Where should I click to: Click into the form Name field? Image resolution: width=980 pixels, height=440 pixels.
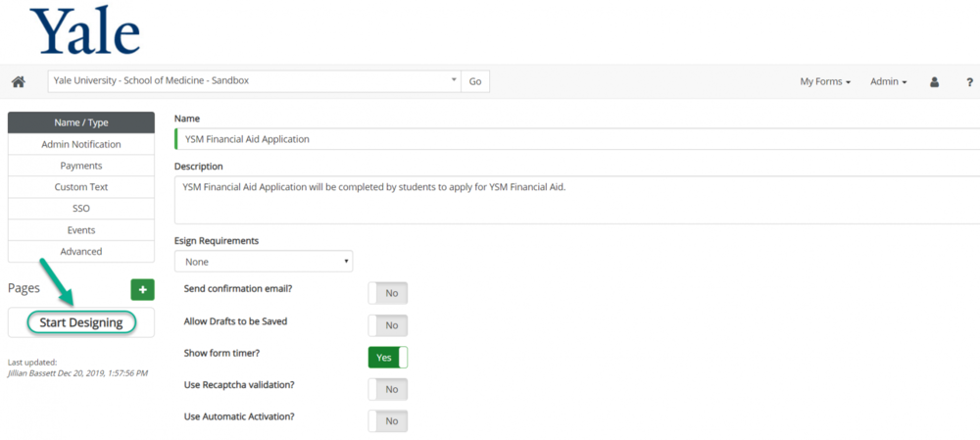click(x=578, y=139)
